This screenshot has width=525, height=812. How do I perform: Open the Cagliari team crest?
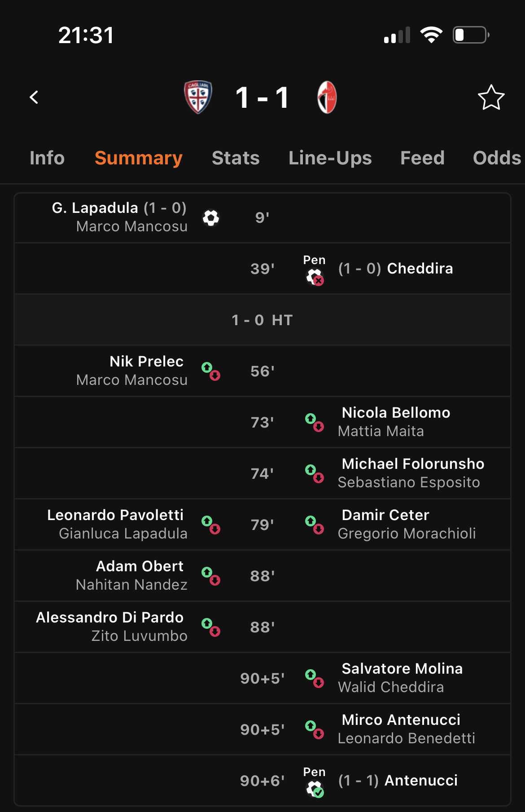pos(198,97)
